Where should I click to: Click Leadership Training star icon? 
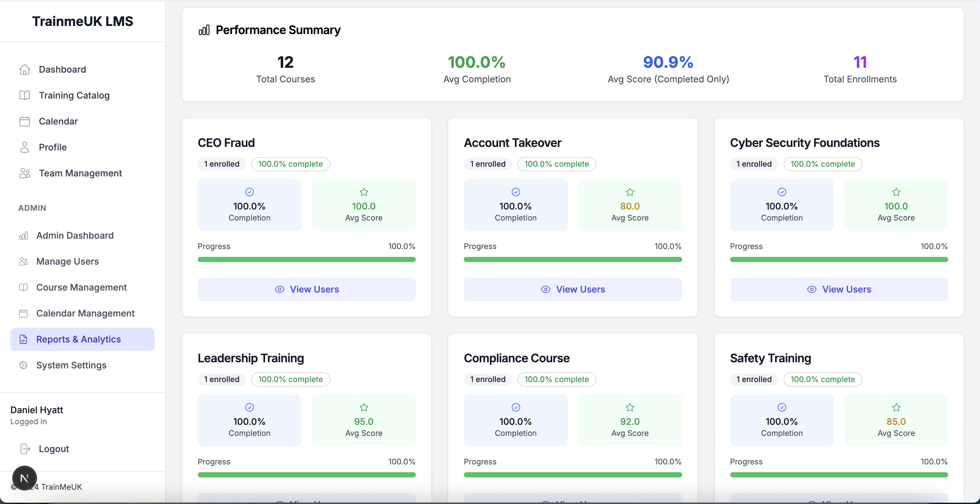[x=364, y=408]
